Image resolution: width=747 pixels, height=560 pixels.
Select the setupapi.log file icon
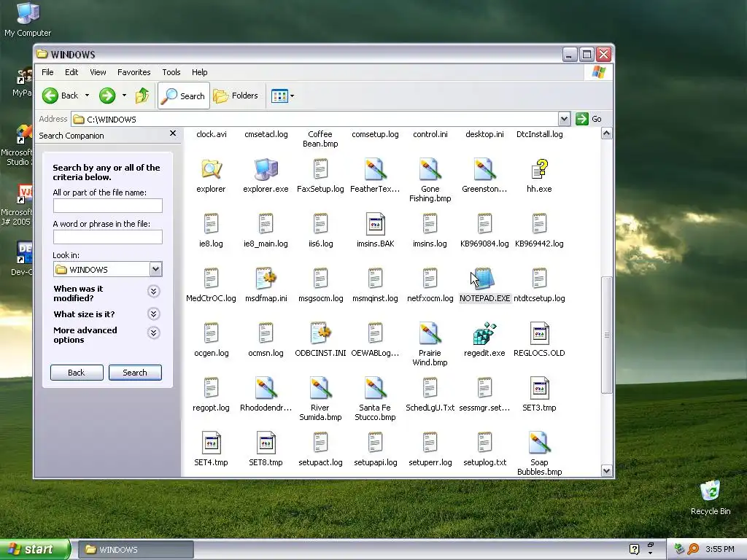[x=376, y=443]
